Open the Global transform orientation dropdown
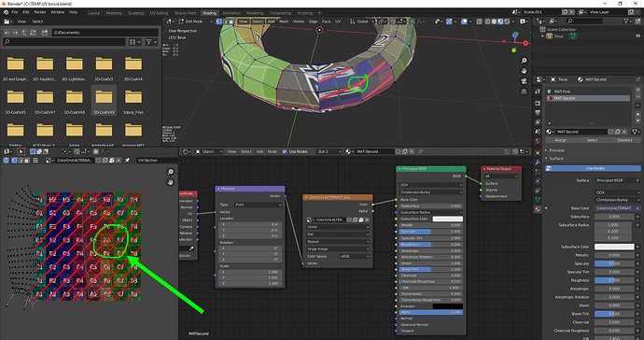Image resolution: width=644 pixels, height=340 pixels. coord(363,21)
